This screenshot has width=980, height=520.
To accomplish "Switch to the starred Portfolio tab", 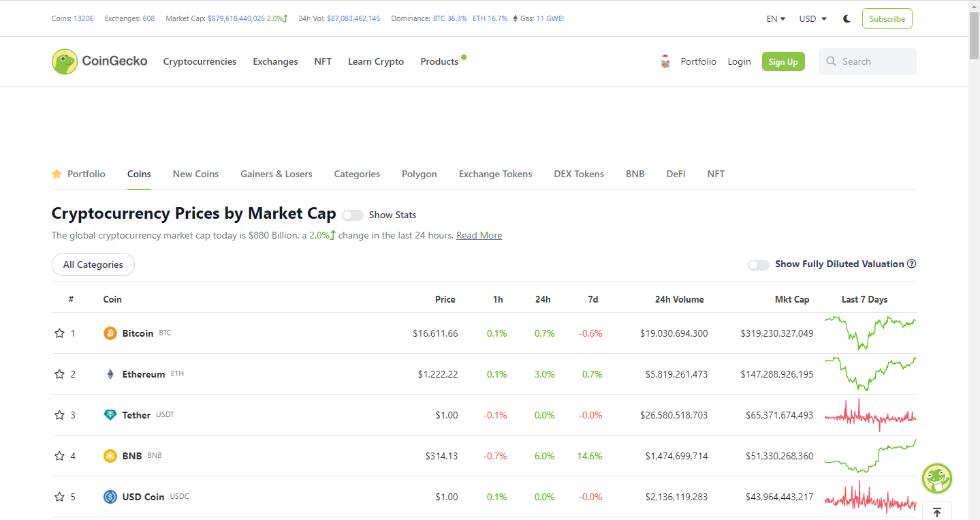I will point(78,174).
